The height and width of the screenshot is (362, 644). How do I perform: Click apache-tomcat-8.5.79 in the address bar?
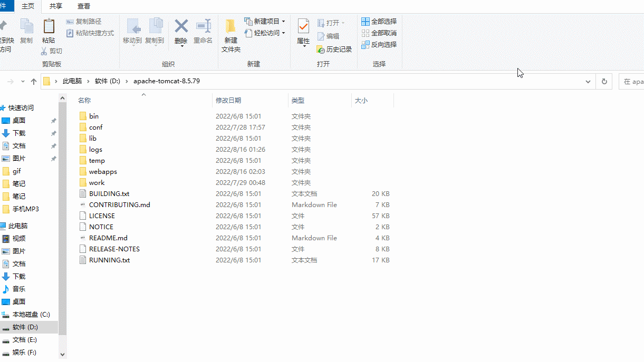click(167, 81)
